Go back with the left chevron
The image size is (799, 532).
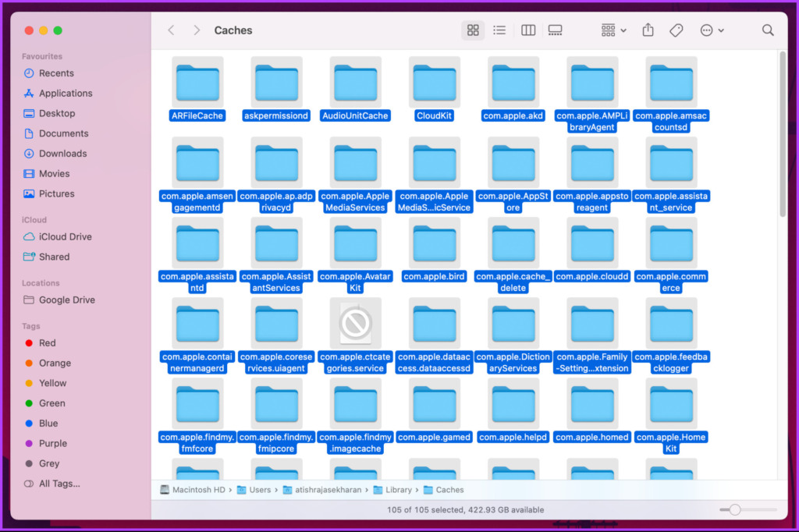[171, 30]
